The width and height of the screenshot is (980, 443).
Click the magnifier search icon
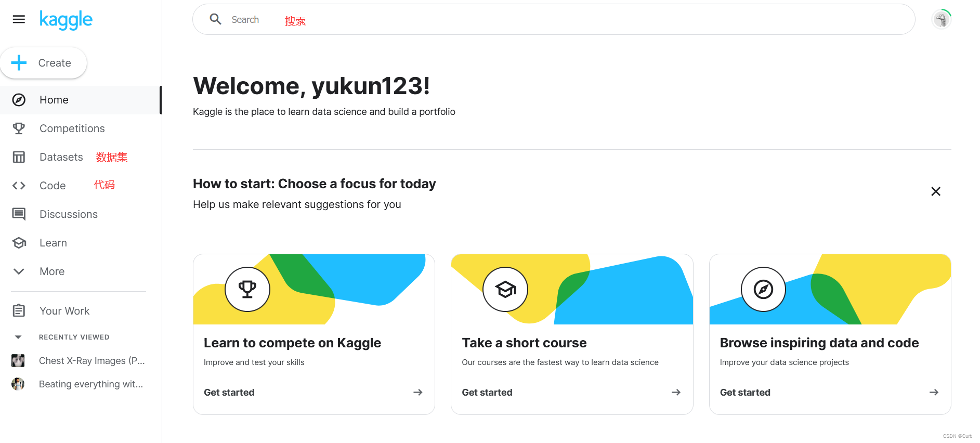pos(215,19)
